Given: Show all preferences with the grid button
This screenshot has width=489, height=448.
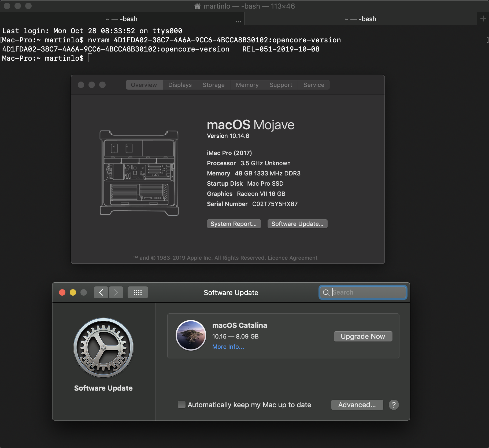Looking at the screenshot, I should (x=138, y=292).
